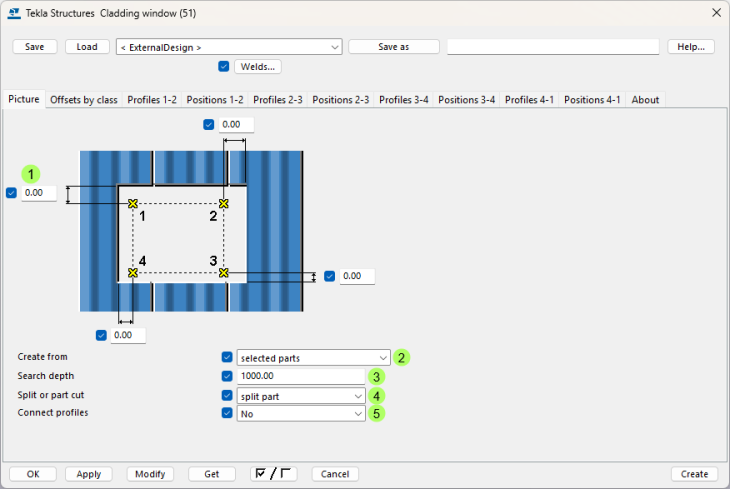This screenshot has width=730, height=489.
Task: Click the Save as name field
Action: tap(553, 47)
